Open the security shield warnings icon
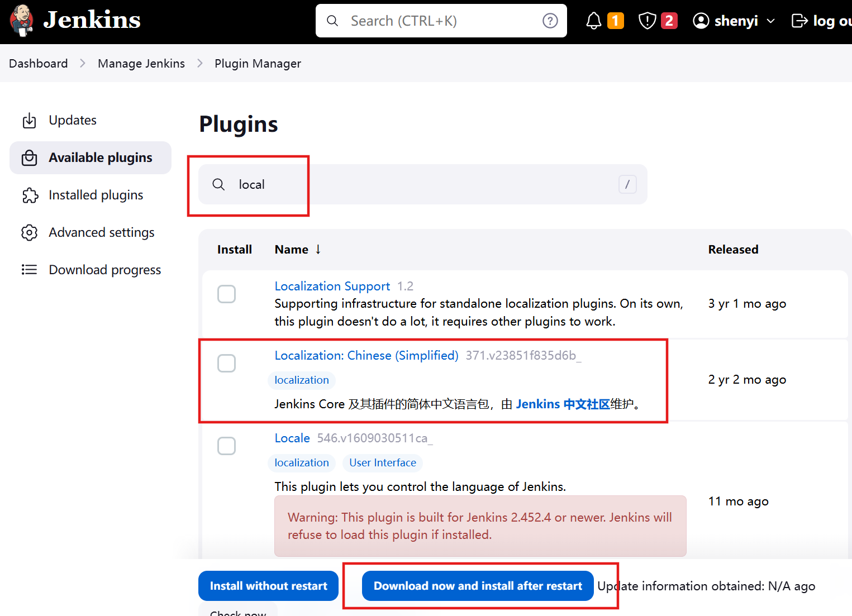852x616 pixels. [x=647, y=21]
